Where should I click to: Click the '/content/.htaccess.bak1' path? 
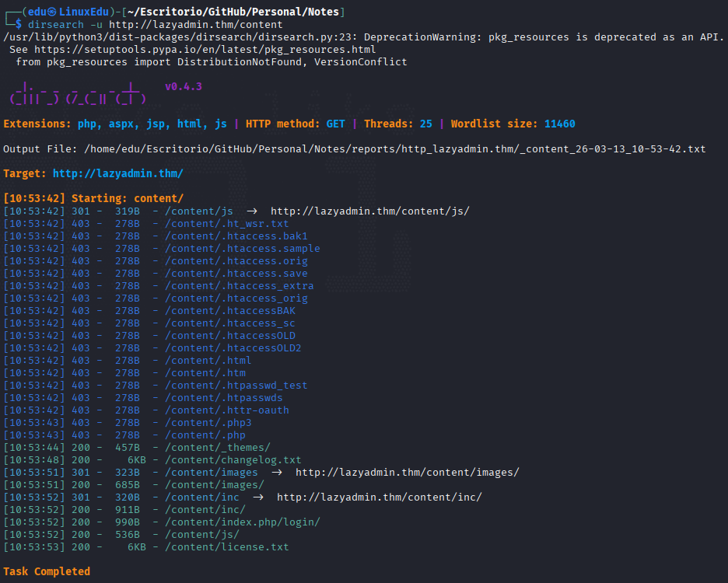click(236, 236)
